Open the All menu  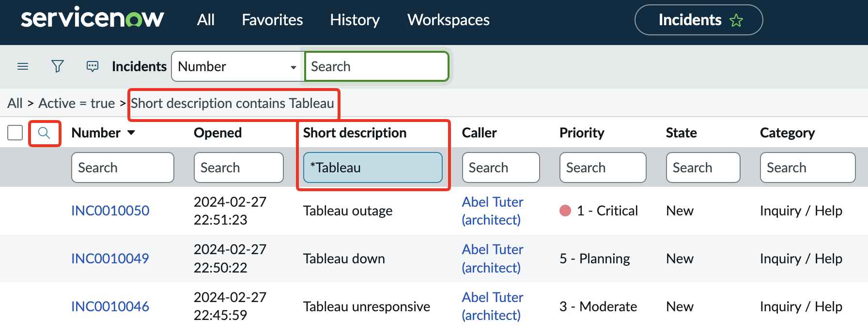205,20
